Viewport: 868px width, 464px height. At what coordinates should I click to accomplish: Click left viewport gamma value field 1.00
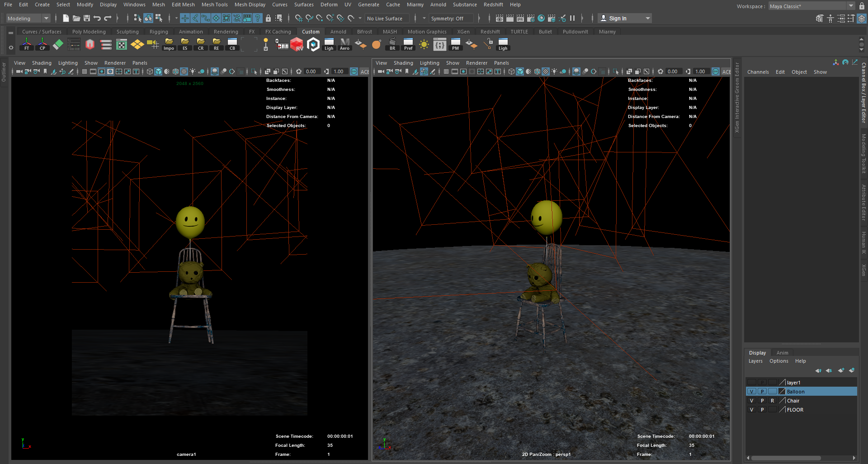pyautogui.click(x=339, y=71)
